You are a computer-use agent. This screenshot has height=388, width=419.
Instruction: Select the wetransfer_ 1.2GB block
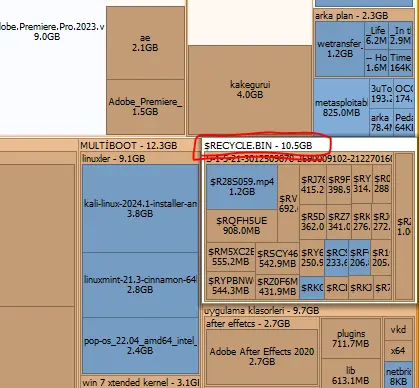pos(340,49)
